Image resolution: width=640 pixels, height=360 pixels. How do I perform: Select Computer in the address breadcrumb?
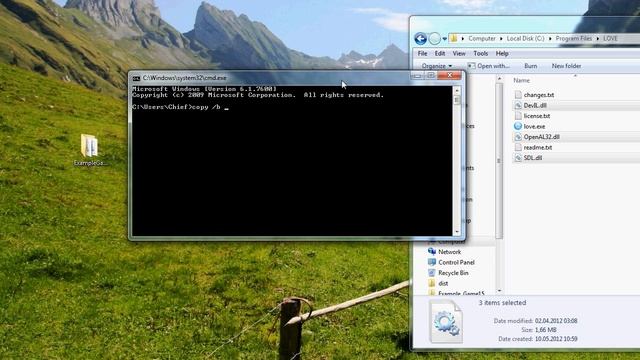pyautogui.click(x=482, y=38)
